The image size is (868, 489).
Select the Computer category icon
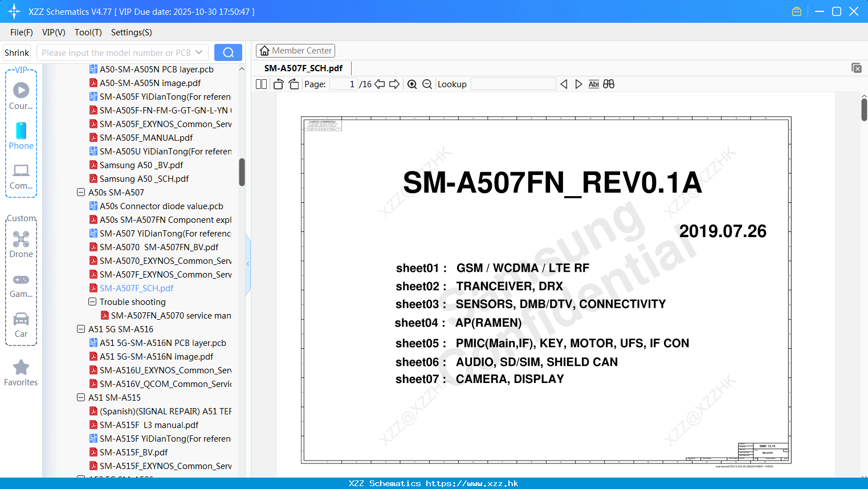click(21, 177)
